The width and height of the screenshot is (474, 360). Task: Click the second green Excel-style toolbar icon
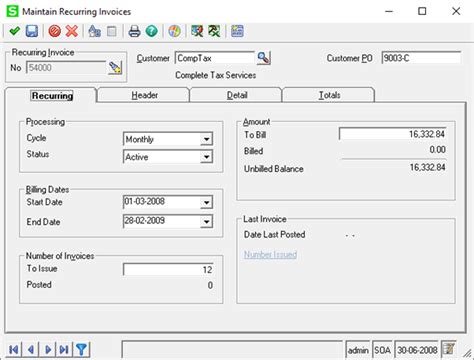pos(214,31)
